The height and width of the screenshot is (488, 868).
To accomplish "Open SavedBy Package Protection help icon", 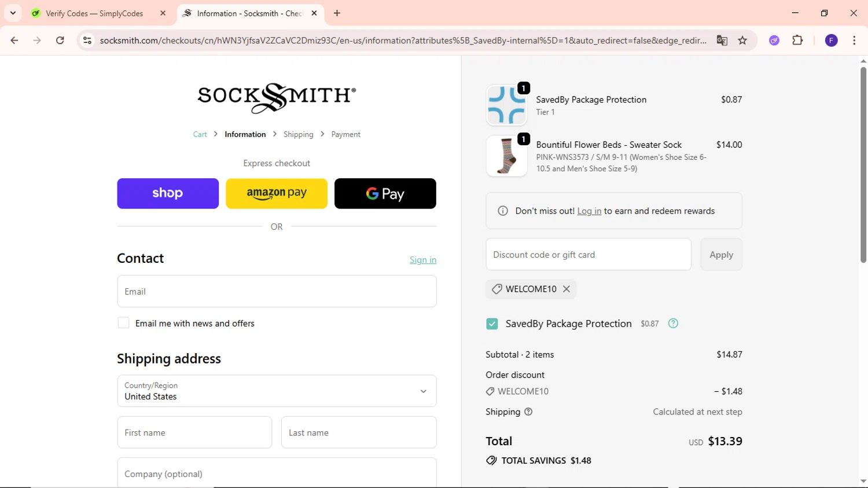I will pyautogui.click(x=673, y=324).
